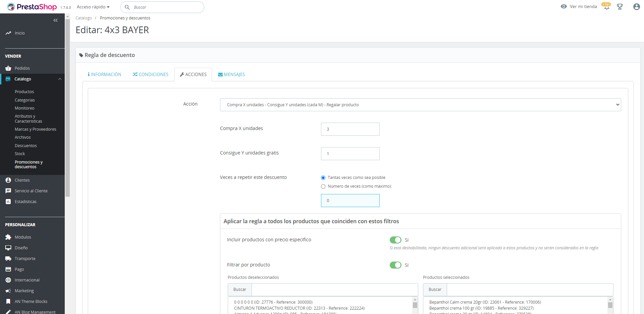Focus the Compra X unidades field
The image size is (644, 314).
pyautogui.click(x=350, y=129)
